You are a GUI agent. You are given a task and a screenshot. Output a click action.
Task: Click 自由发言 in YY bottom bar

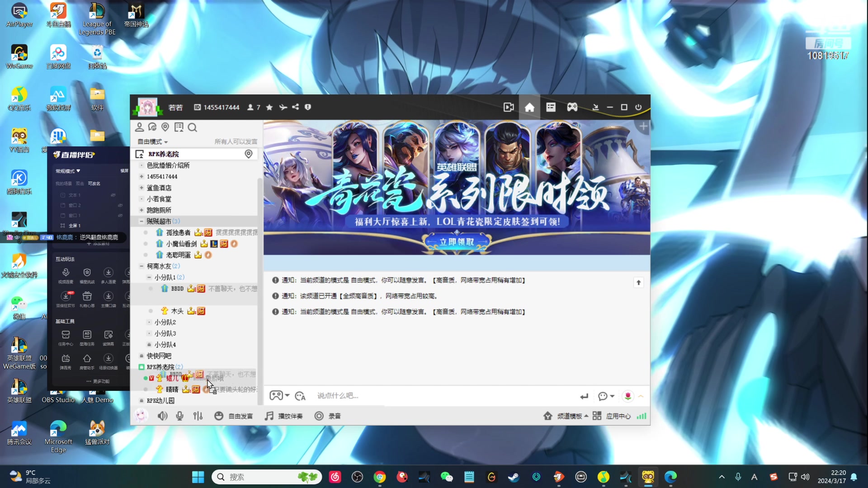[x=233, y=416]
